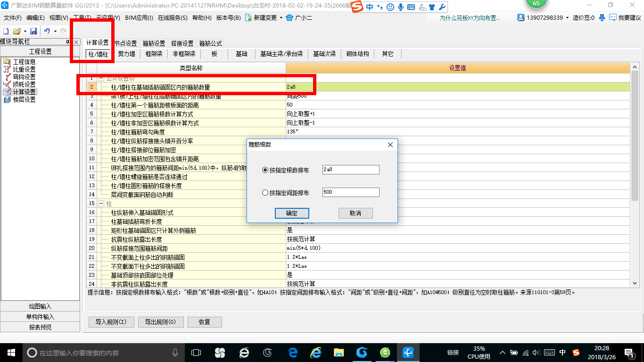Click the 2a8 input field in dialog
Screen dimensions: 644x362
point(351,170)
